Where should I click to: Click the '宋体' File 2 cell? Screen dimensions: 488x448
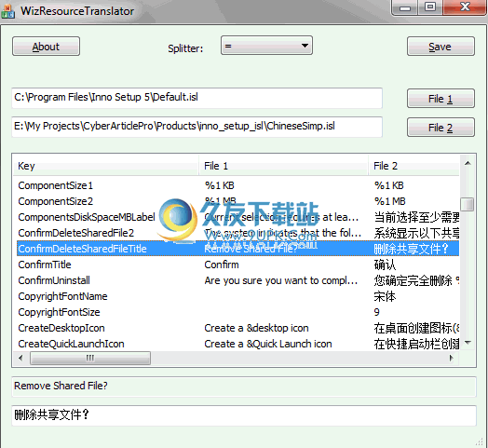(385, 296)
